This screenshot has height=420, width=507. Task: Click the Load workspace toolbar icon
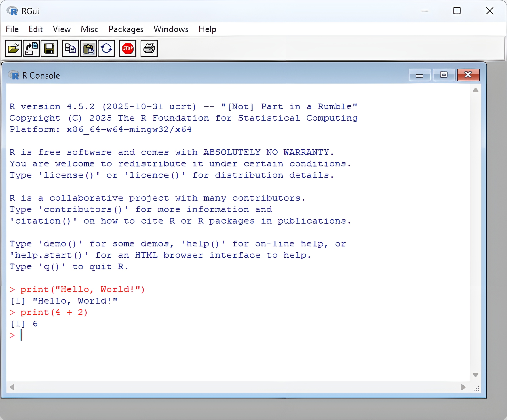coord(31,49)
